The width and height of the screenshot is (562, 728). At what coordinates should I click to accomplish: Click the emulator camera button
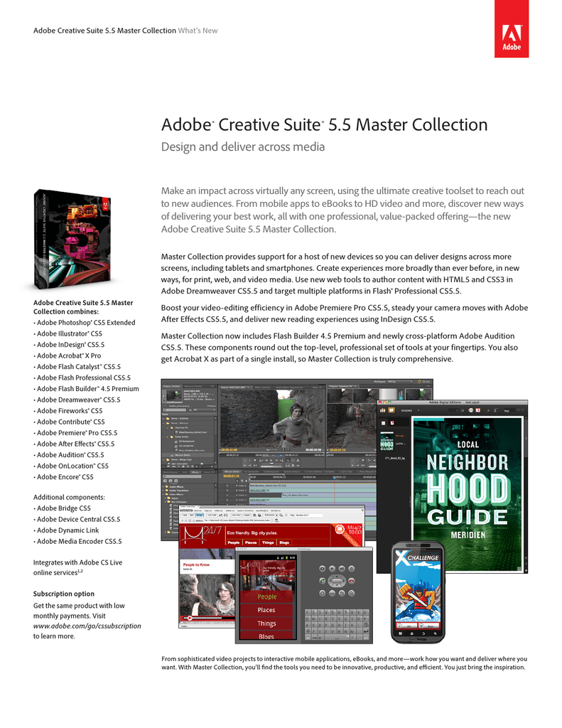tap(322, 569)
